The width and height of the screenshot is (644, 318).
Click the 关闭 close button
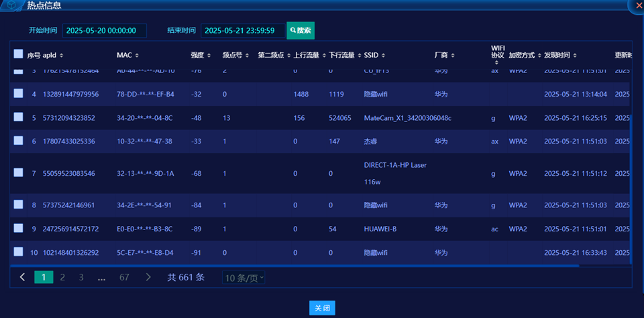coord(322,308)
